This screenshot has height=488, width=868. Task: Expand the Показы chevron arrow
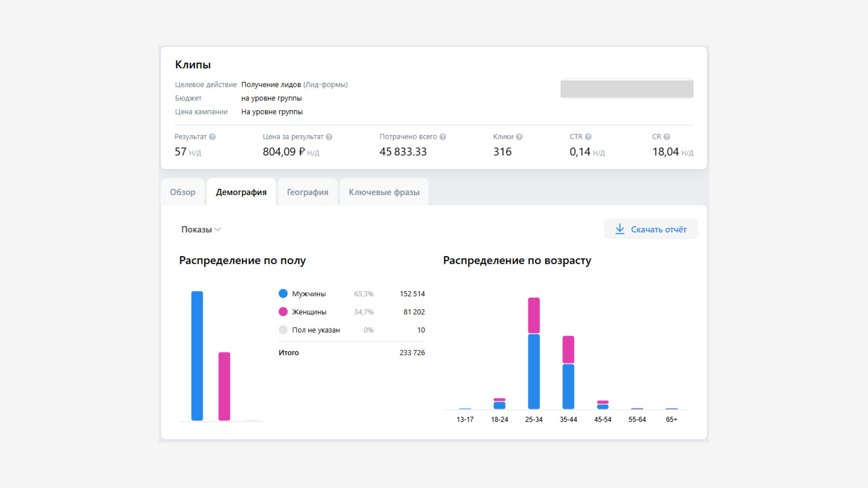218,230
